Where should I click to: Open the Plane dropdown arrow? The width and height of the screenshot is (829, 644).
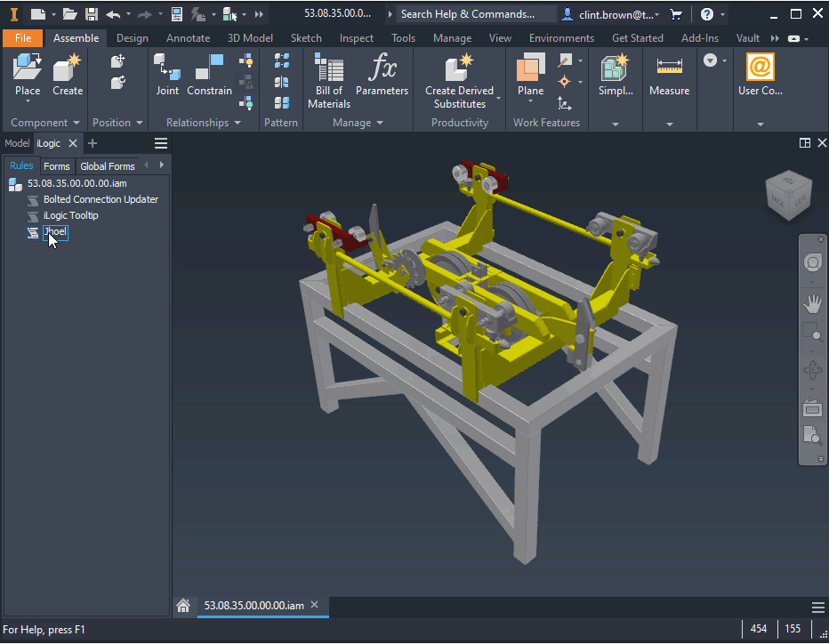[530, 100]
